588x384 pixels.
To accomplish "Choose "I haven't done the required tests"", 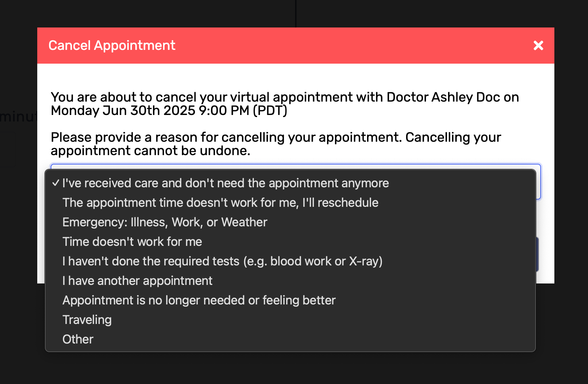I will click(x=222, y=261).
